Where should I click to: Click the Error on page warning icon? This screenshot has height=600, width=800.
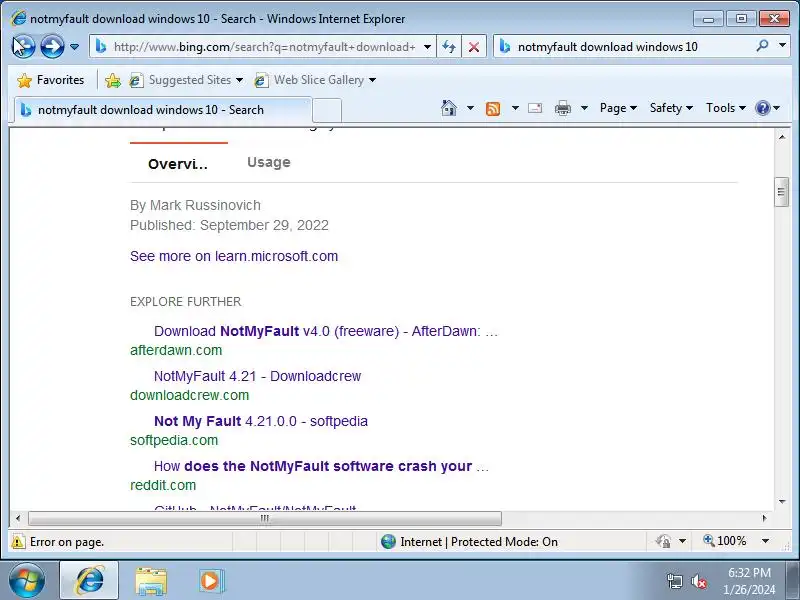click(x=18, y=542)
